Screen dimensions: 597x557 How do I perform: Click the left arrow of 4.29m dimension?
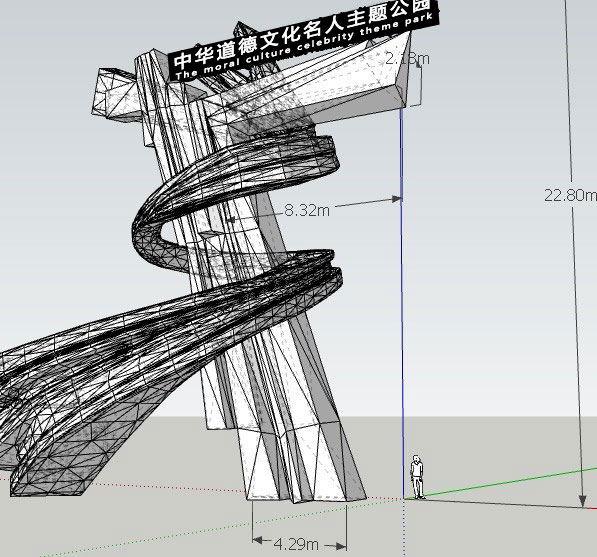pos(258,540)
